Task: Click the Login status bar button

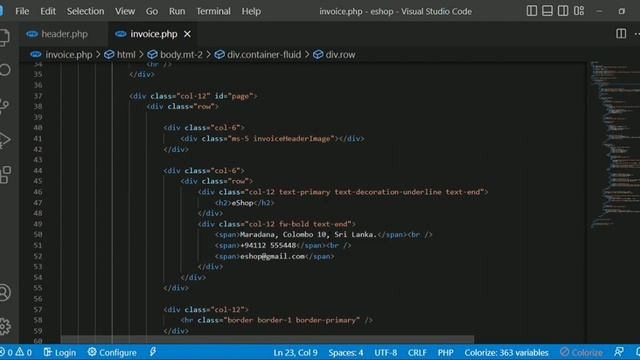Action: coord(60,352)
